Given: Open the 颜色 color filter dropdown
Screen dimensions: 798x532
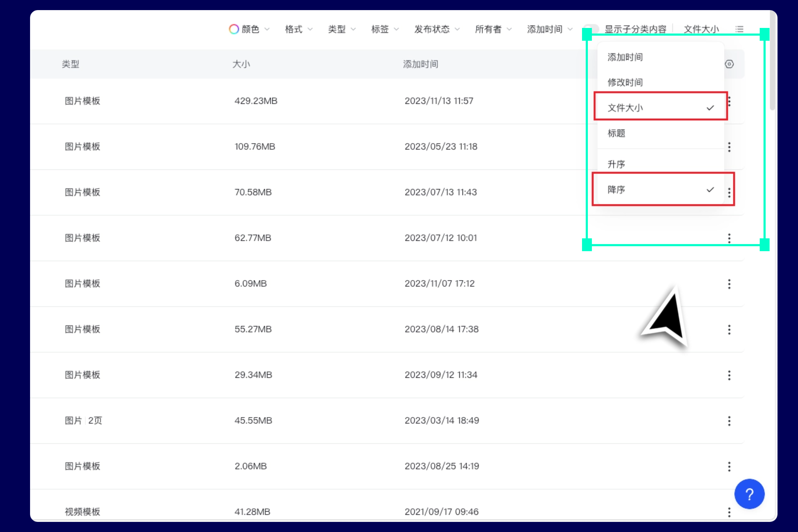Looking at the screenshot, I should click(x=250, y=29).
